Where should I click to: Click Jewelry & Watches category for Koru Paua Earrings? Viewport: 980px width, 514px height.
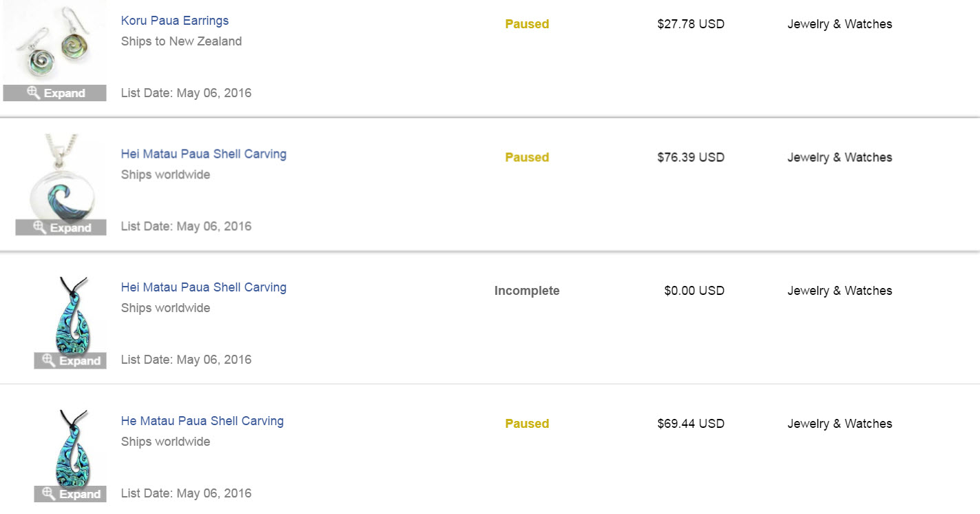click(x=840, y=24)
